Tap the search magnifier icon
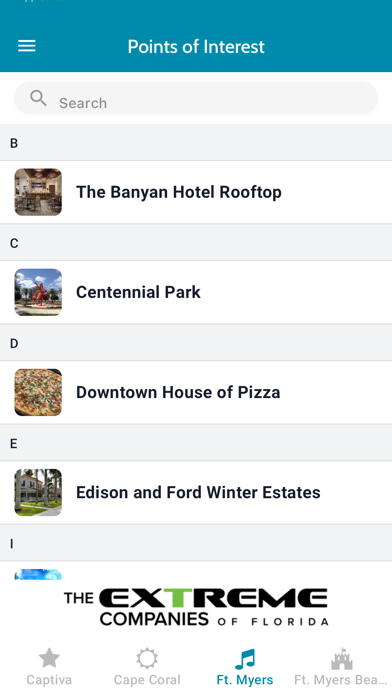Screen dimensions: 392x696 tap(38, 98)
